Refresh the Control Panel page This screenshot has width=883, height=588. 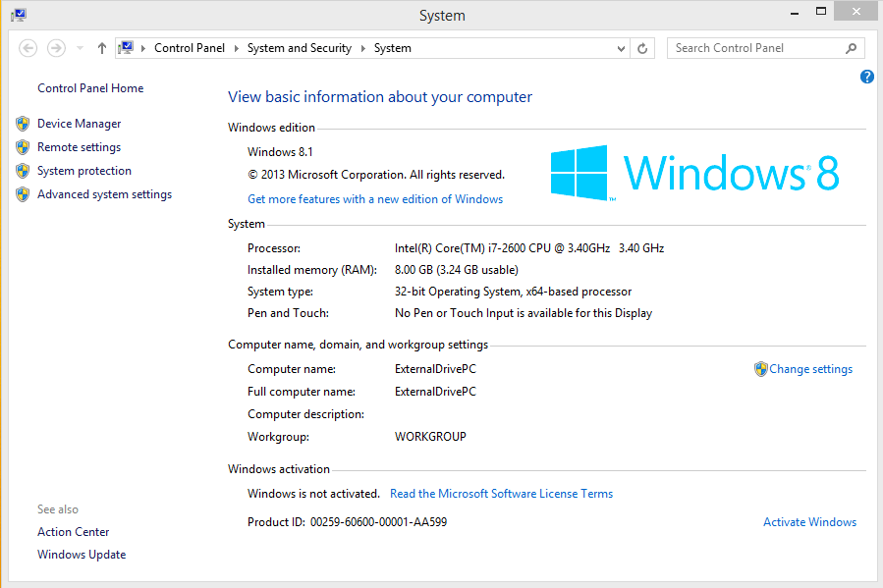click(x=643, y=48)
